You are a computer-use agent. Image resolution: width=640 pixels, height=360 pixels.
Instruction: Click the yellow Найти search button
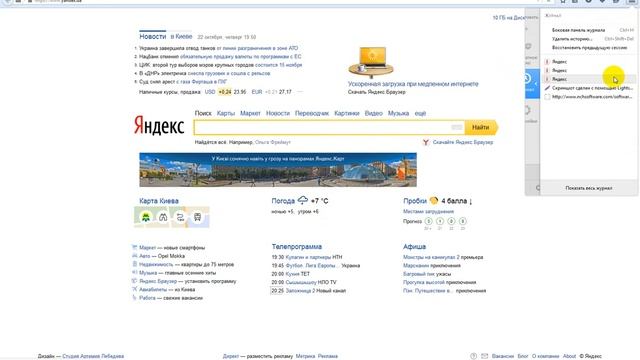481,127
